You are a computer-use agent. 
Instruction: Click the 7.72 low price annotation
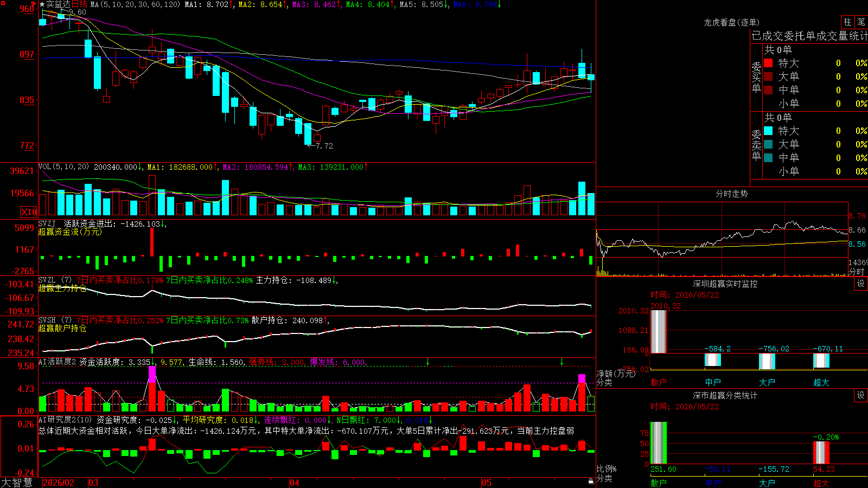point(324,146)
